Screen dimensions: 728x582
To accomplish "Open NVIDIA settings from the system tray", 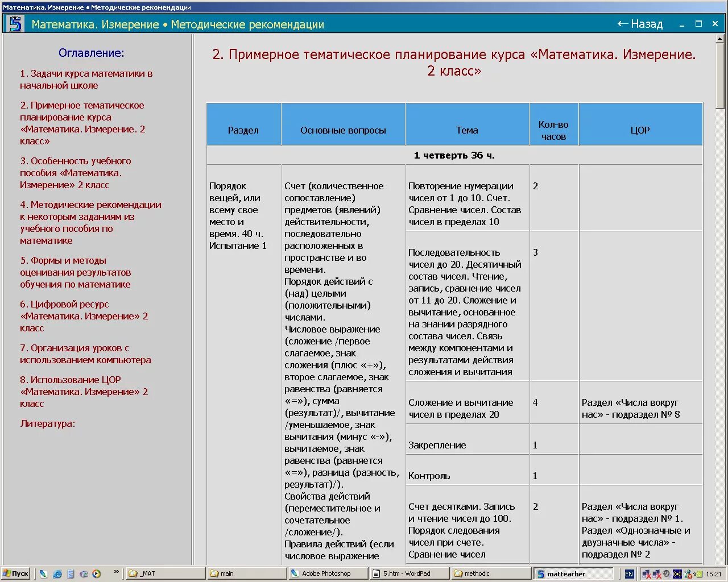I will tap(698, 574).
